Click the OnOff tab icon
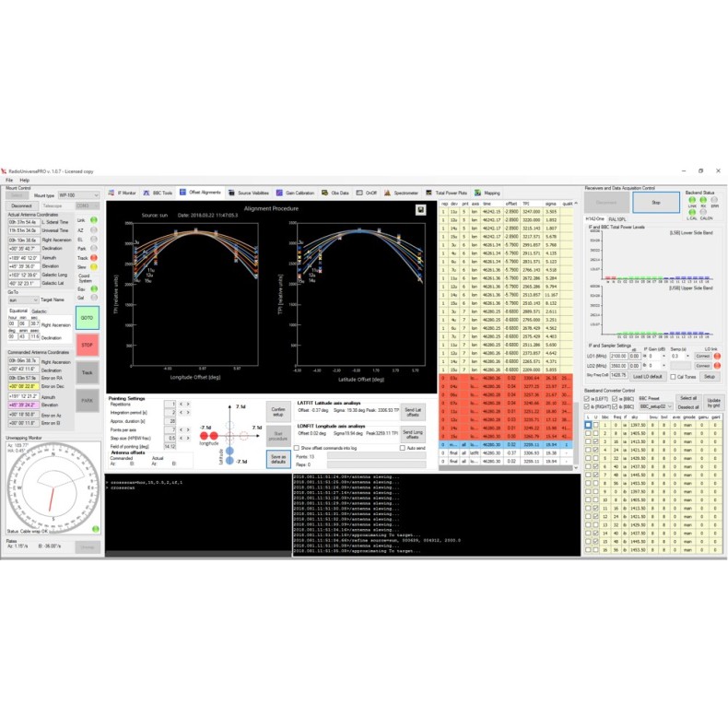Image resolution: width=728 pixels, height=728 pixels. pyautogui.click(x=359, y=193)
